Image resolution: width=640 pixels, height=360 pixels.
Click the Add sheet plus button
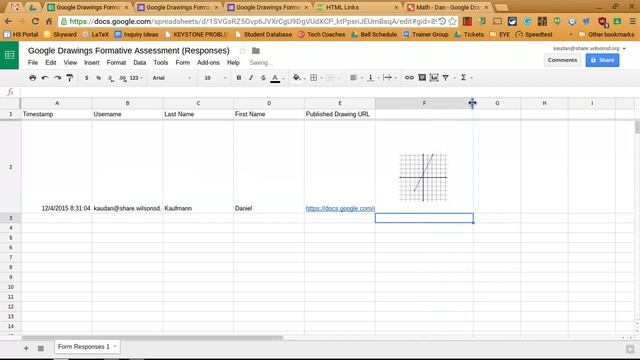[26, 348]
